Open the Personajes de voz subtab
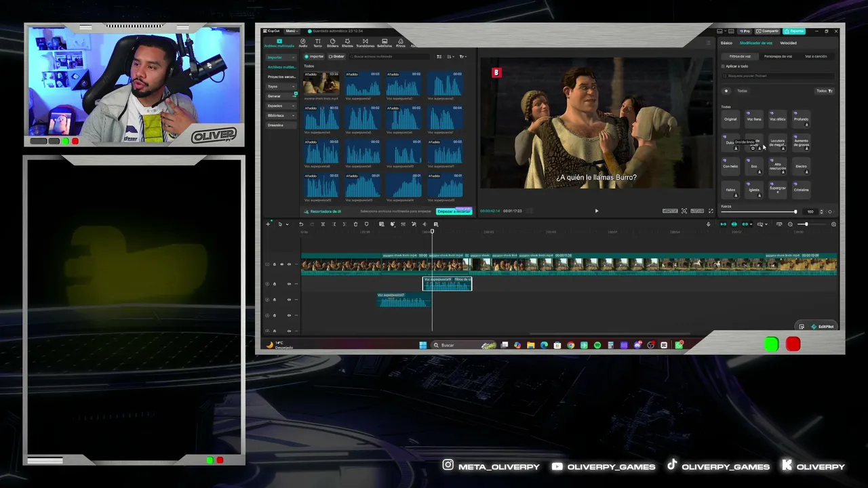Image resolution: width=868 pixels, height=488 pixels. (x=778, y=56)
